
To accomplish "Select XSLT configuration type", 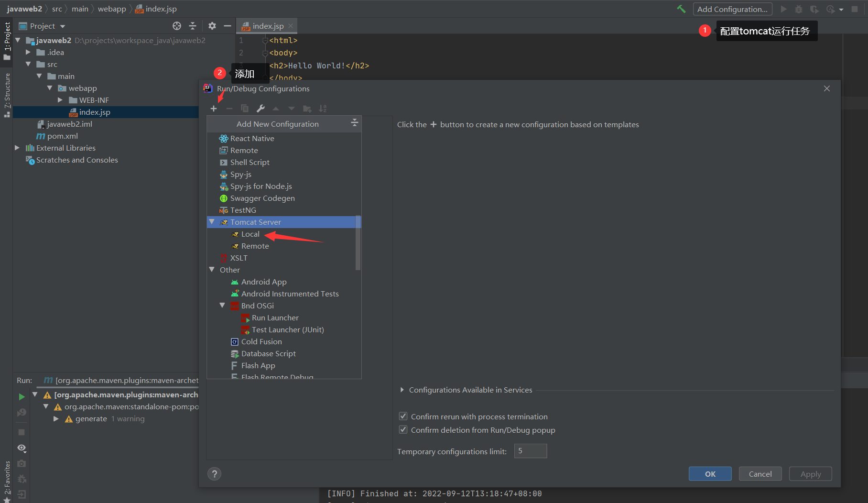I will click(233, 258).
